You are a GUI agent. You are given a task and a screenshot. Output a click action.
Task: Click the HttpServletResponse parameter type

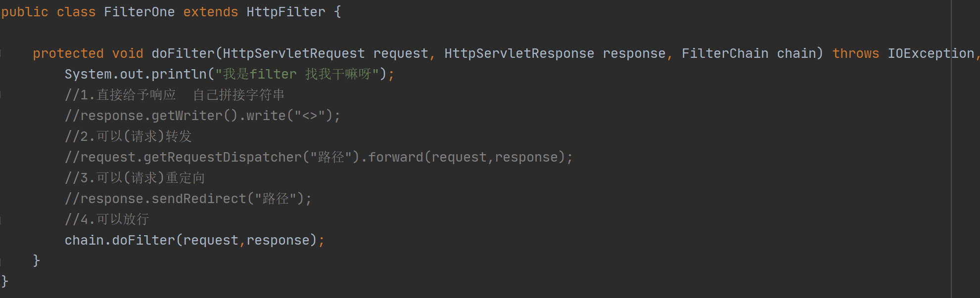519,53
